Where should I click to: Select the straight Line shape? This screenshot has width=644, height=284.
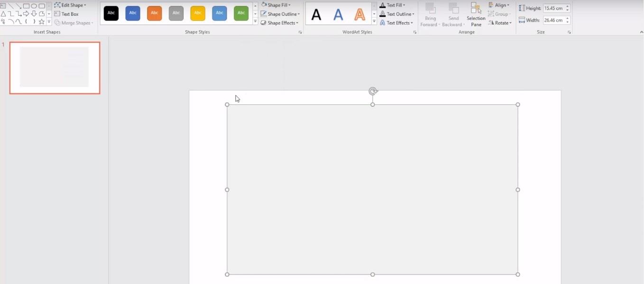coord(10,6)
